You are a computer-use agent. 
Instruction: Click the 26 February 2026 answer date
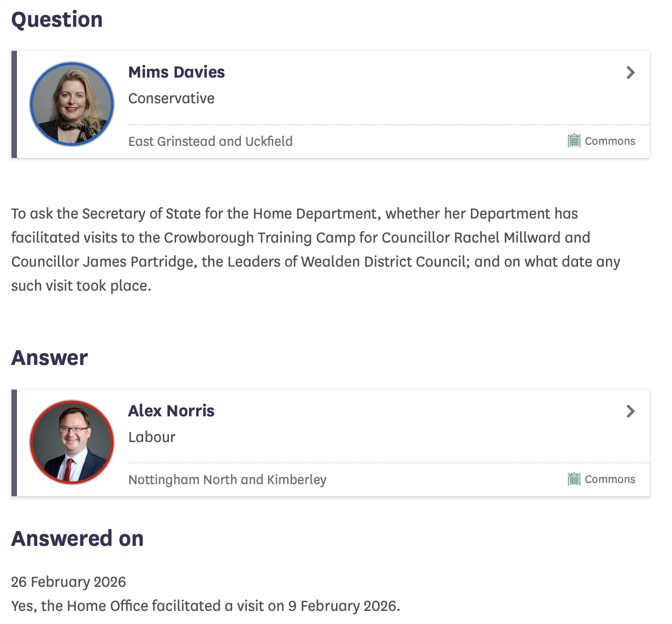point(68,582)
